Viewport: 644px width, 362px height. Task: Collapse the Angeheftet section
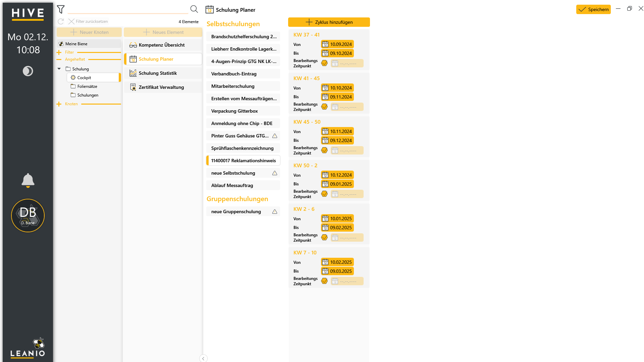coord(59,59)
